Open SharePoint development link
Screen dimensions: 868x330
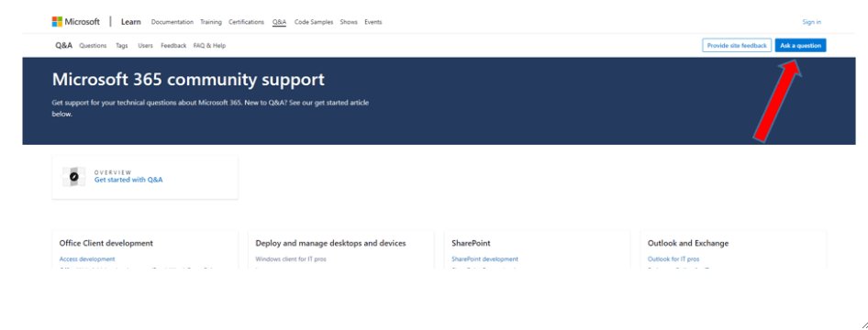tap(485, 258)
